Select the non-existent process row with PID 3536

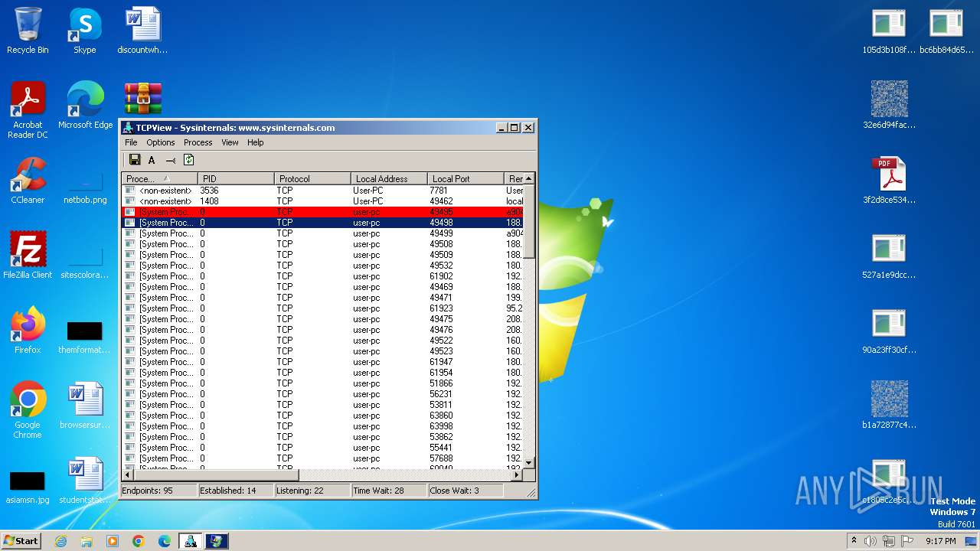[322, 191]
